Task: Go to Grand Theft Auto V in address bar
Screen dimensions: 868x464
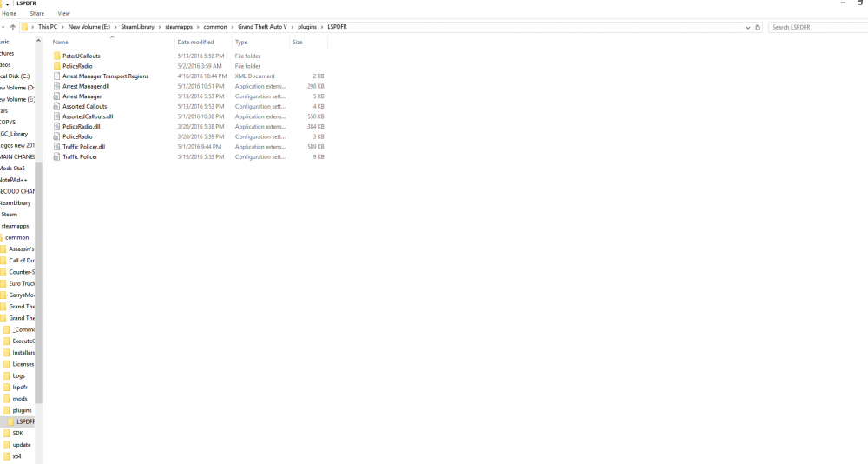Action: [262, 27]
